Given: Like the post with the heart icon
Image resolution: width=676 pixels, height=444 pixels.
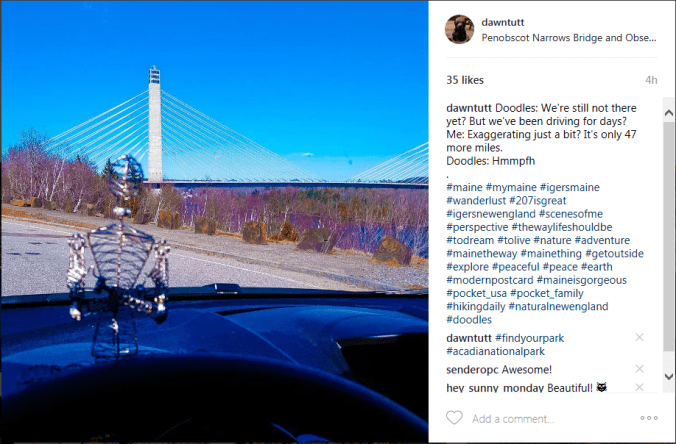Looking at the screenshot, I should (454, 418).
